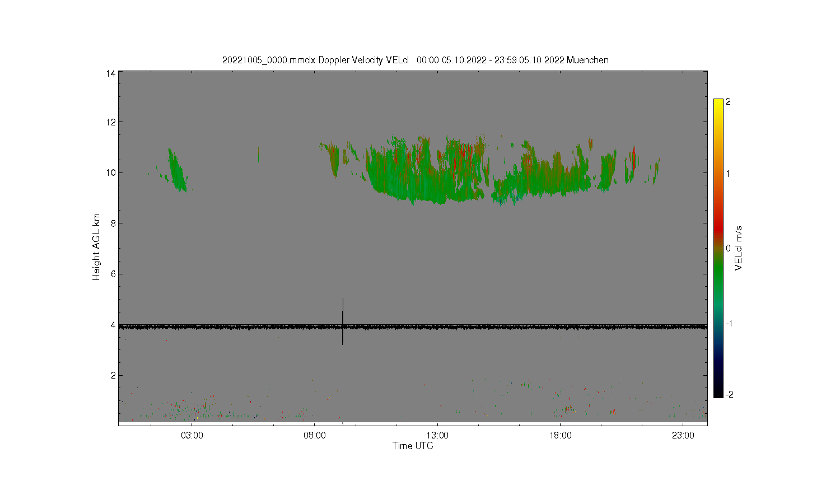Screen dimensions: 840x504
Task: Click the 10 km height tick label
Action: pos(111,172)
